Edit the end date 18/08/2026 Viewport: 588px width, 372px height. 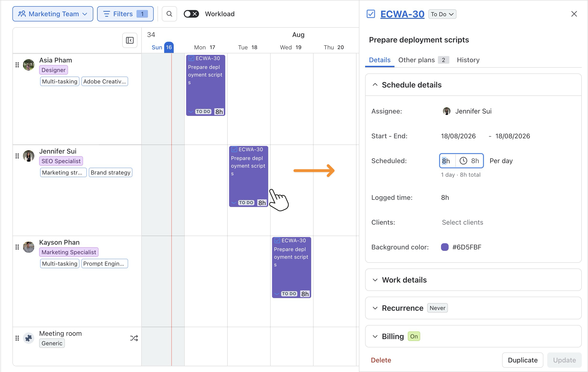coord(513,136)
